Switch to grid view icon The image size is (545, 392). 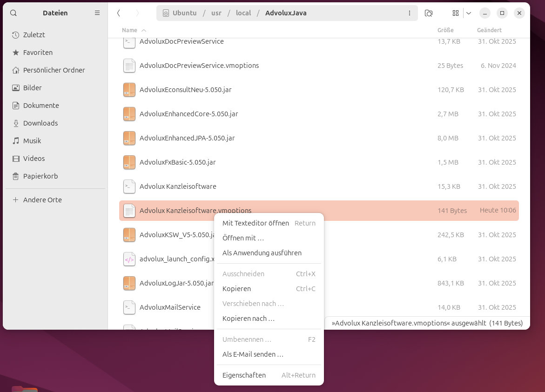point(456,13)
